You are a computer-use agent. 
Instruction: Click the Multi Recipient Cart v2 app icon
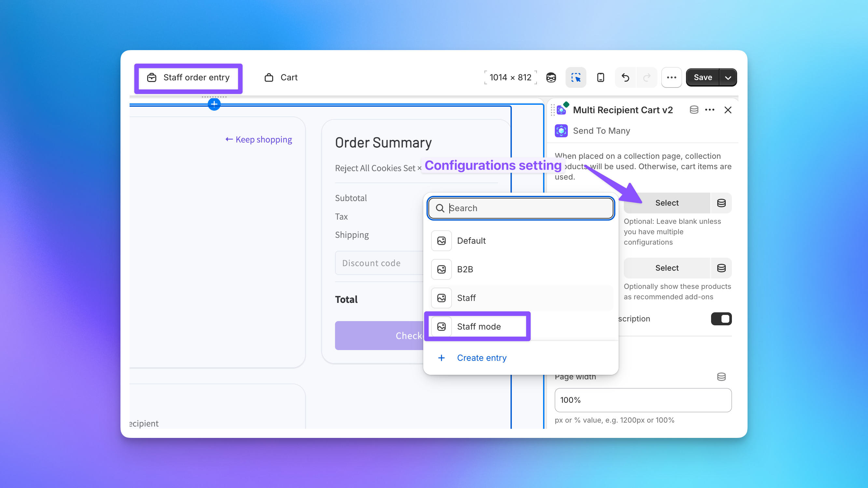562,109
